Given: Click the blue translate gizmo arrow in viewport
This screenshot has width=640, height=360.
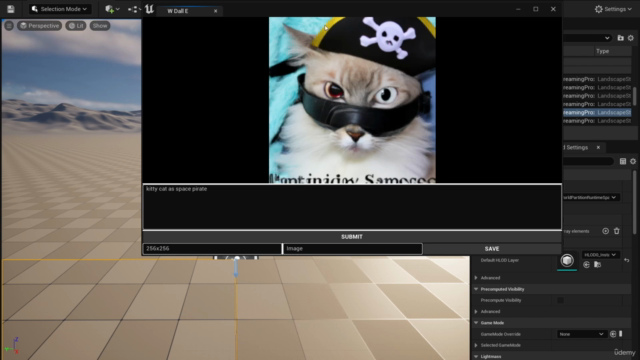Looking at the screenshot, I should click(x=236, y=268).
